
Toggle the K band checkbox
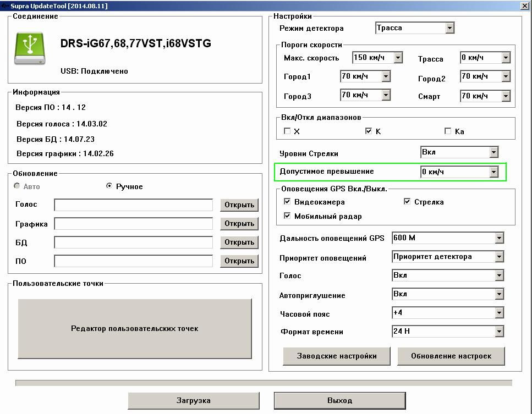[369, 131]
